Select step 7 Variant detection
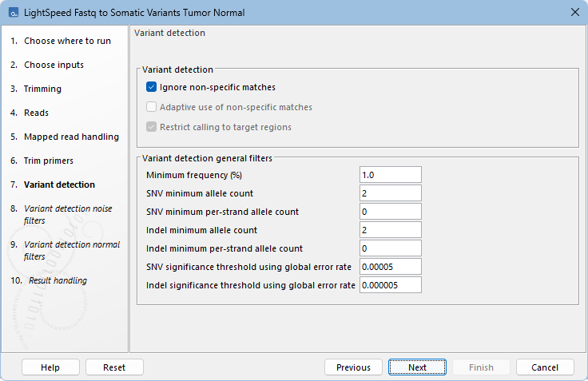 click(53, 185)
